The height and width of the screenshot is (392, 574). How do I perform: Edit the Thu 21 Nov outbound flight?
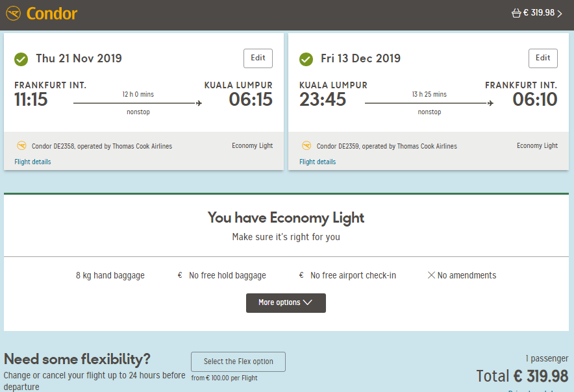[x=258, y=58]
